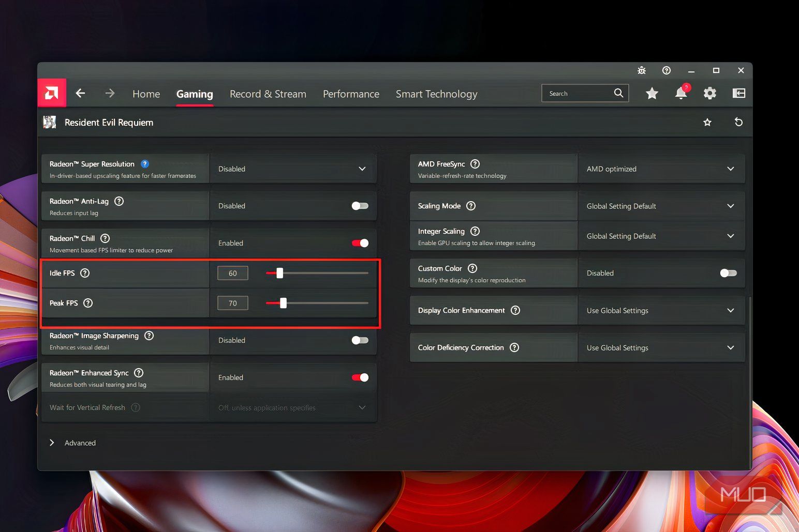Turn off Radeon Enhanced Sync
This screenshot has height=532, width=799.
[x=360, y=377]
